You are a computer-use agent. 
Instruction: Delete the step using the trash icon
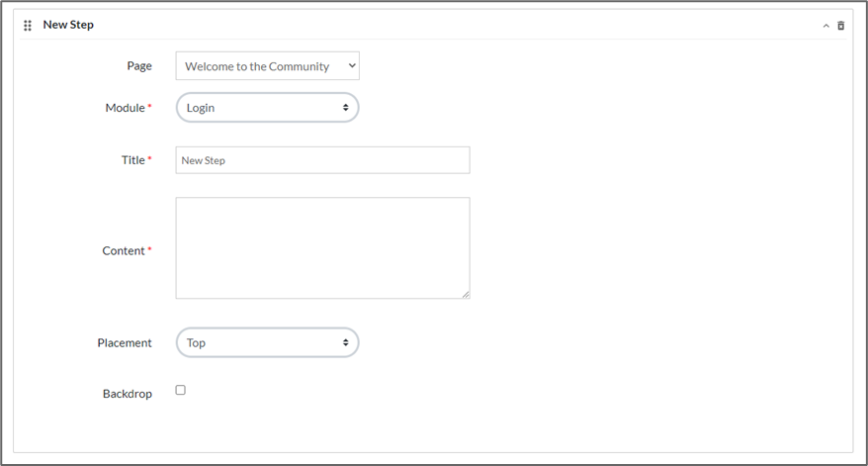tap(841, 26)
